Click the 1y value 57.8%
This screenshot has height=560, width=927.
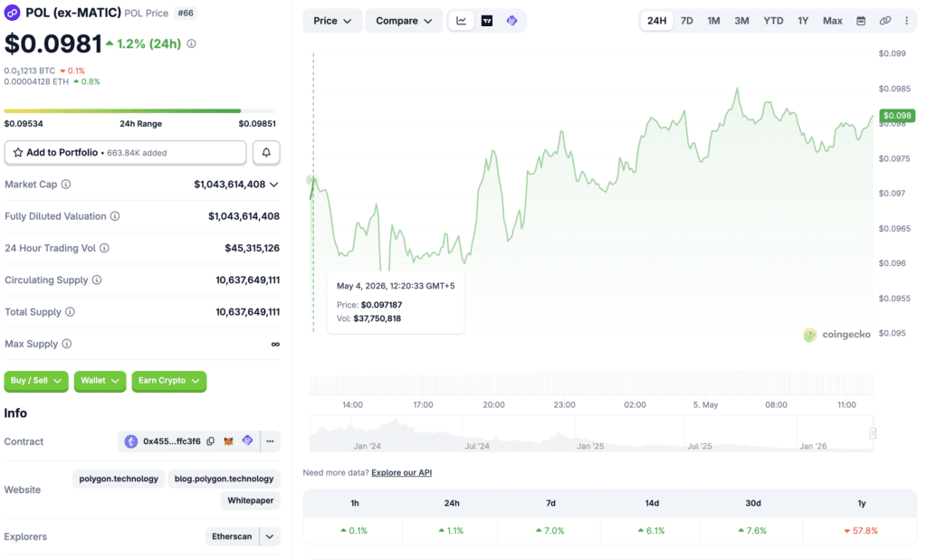pyautogui.click(x=861, y=530)
